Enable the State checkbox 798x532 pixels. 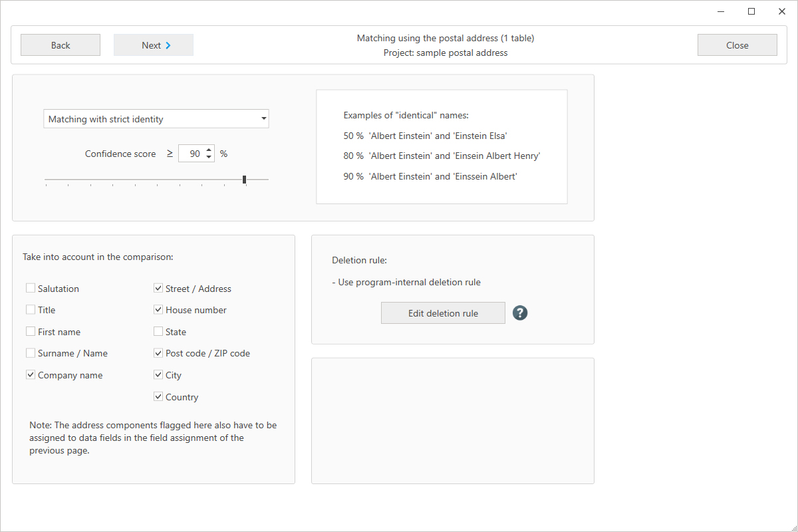click(x=158, y=331)
